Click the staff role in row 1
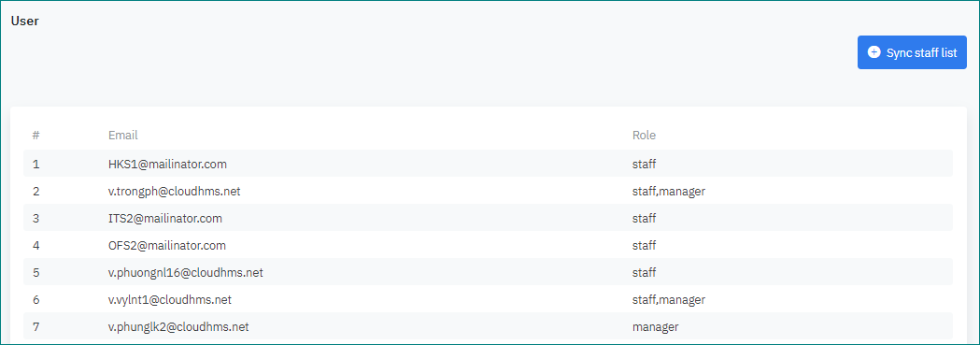The width and height of the screenshot is (980, 345). tap(645, 165)
